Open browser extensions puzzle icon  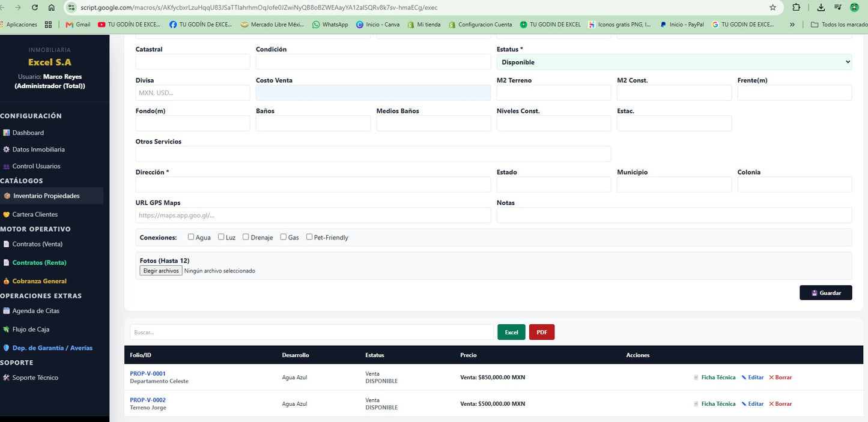(797, 7)
